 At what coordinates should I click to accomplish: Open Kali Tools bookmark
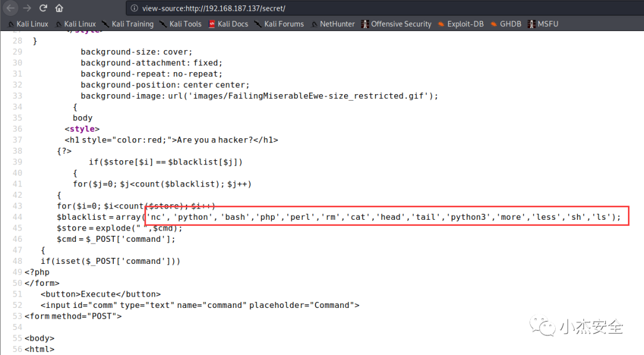tap(181, 24)
